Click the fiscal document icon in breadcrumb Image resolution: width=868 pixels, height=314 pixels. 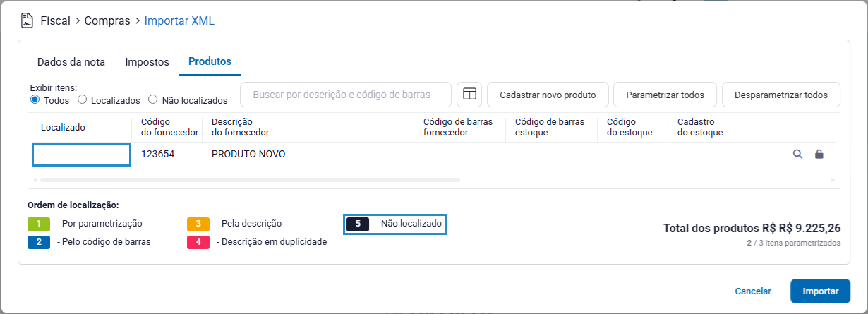[28, 20]
